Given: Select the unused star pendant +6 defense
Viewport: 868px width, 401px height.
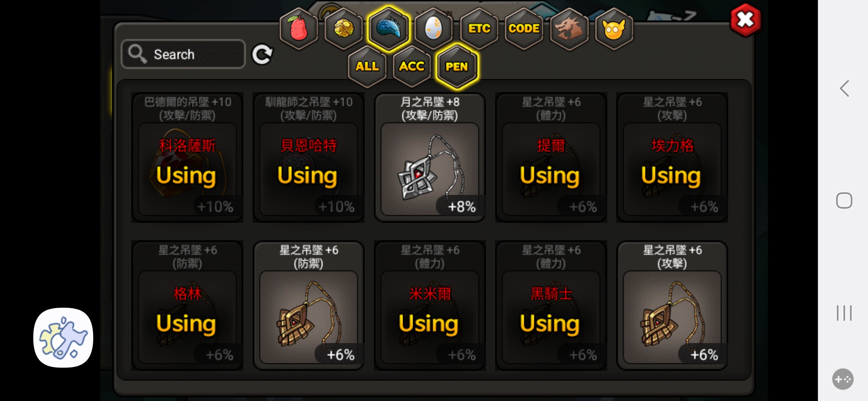Looking at the screenshot, I should click(x=309, y=306).
